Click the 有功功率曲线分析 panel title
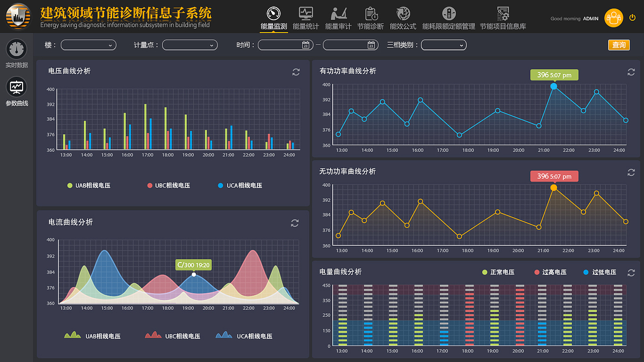Viewport: 644px width, 362px height. pyautogui.click(x=348, y=71)
